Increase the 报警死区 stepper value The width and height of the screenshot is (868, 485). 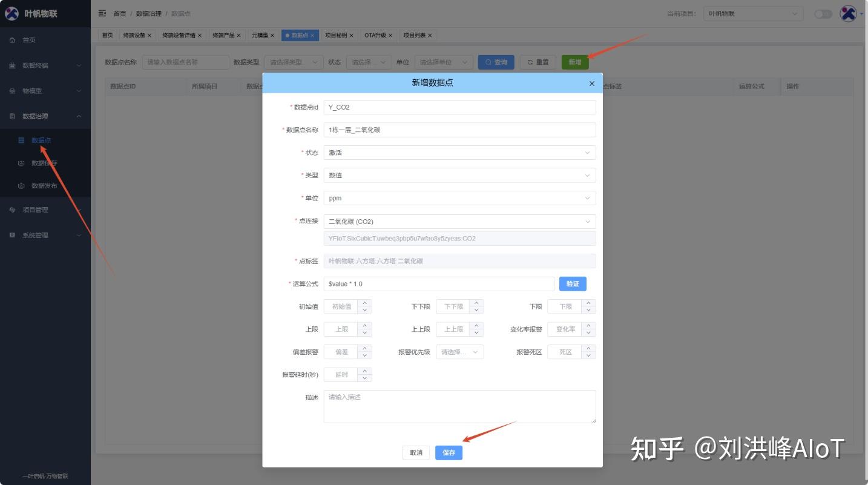click(588, 348)
